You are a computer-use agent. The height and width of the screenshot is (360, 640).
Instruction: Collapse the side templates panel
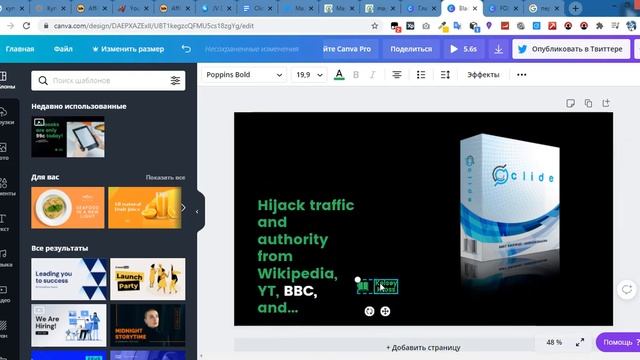point(197,211)
